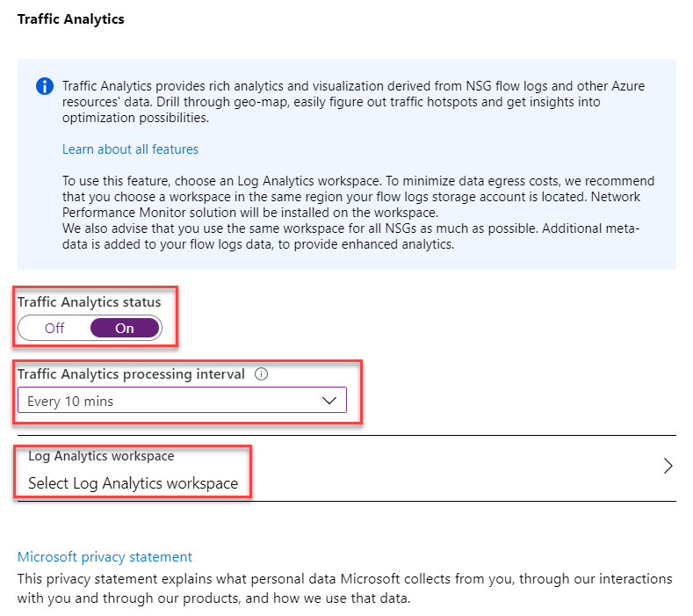
Task: Click empty area of Log Analytics workspace row
Action: (442, 468)
